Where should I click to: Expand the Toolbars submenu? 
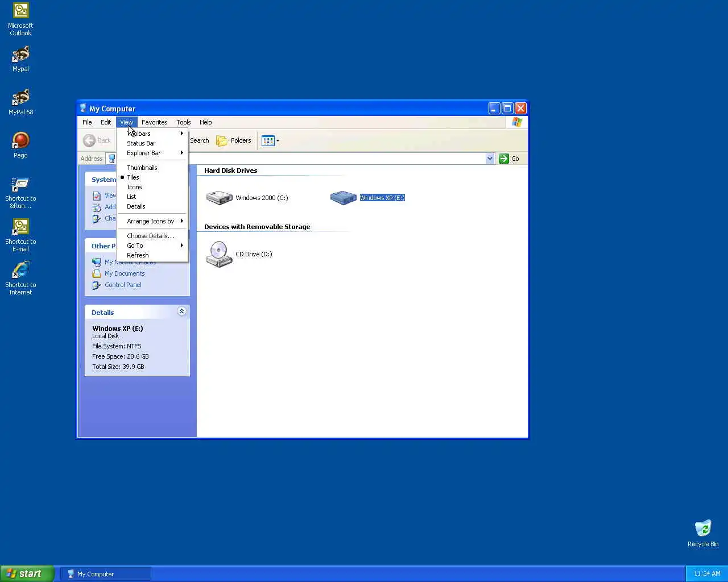coord(152,134)
